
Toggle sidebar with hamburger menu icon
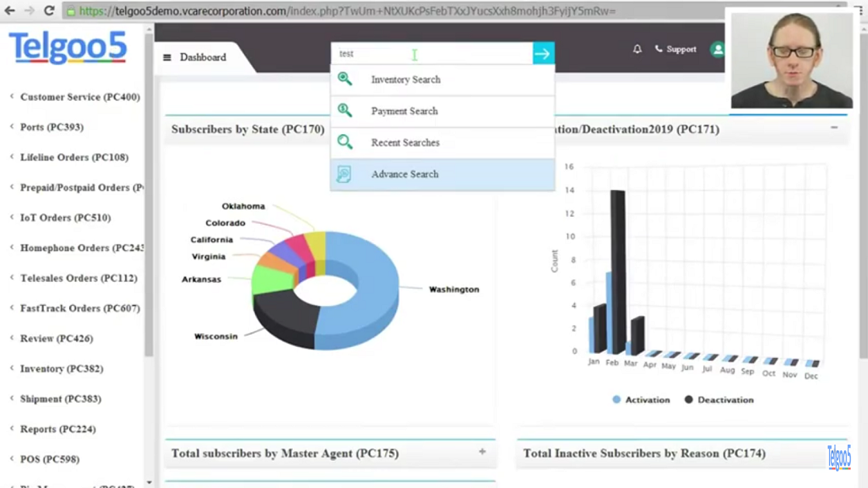[167, 57]
